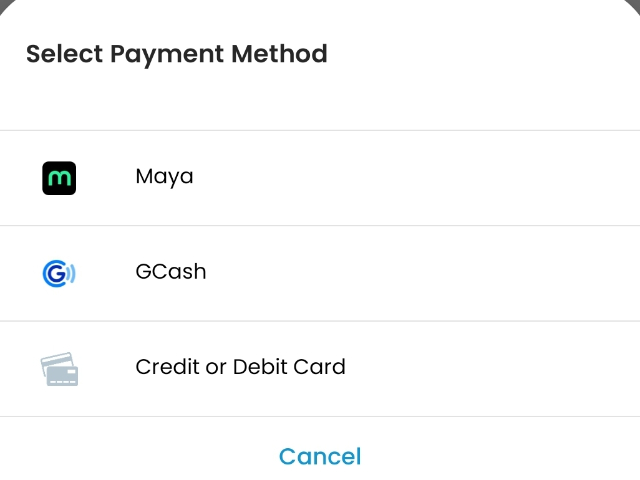This screenshot has height=480, width=640.
Task: Choose Maya as the payment method
Action: coord(320,178)
